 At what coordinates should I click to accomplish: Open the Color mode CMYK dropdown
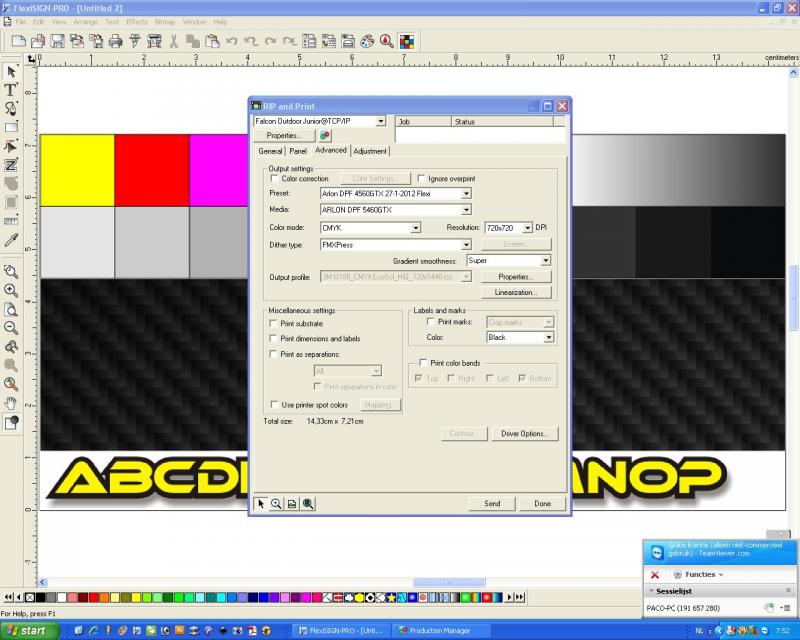[416, 228]
